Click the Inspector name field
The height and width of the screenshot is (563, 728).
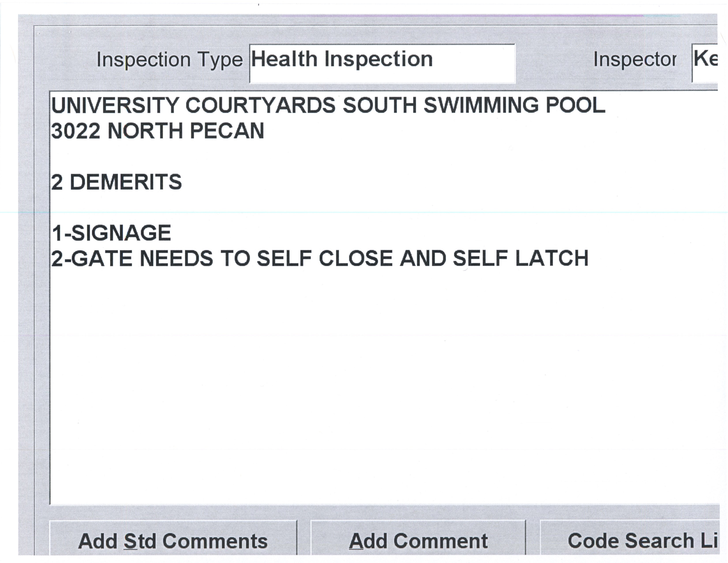point(705,63)
